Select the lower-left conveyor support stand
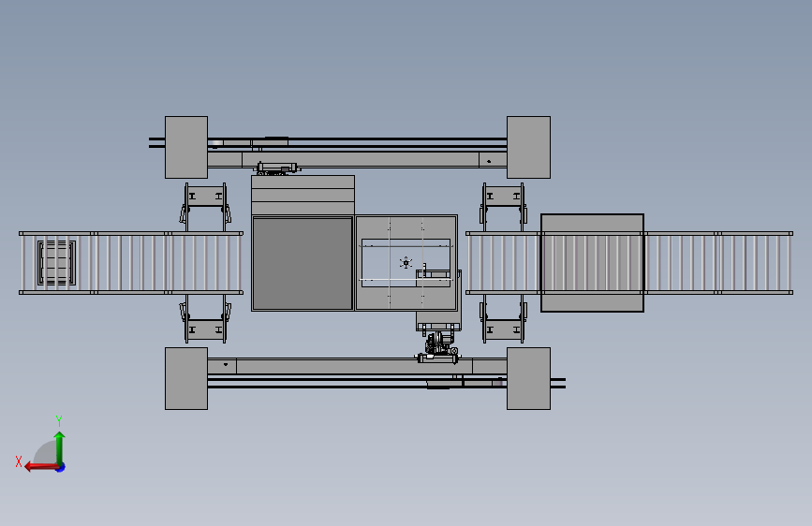This screenshot has height=526, width=812. click(206, 319)
